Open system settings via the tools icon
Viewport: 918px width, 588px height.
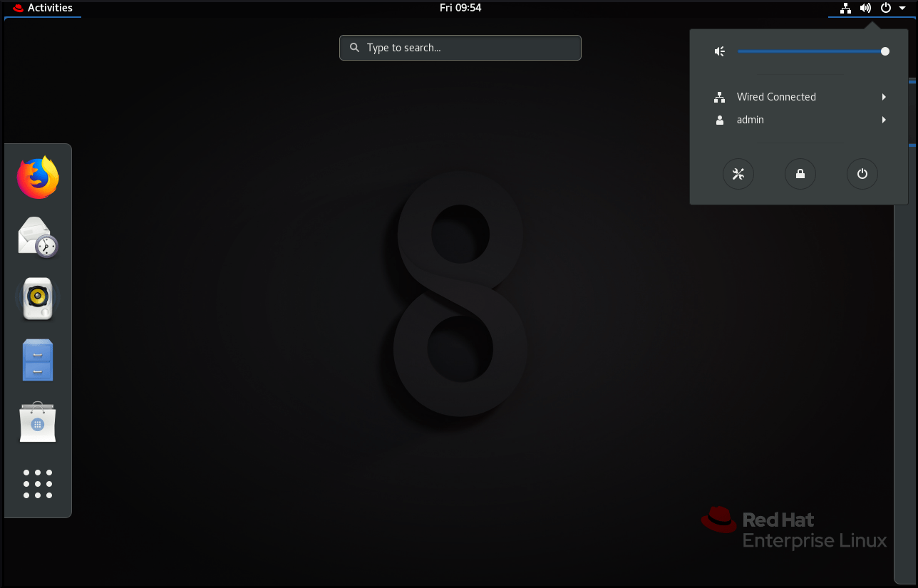[x=738, y=174]
